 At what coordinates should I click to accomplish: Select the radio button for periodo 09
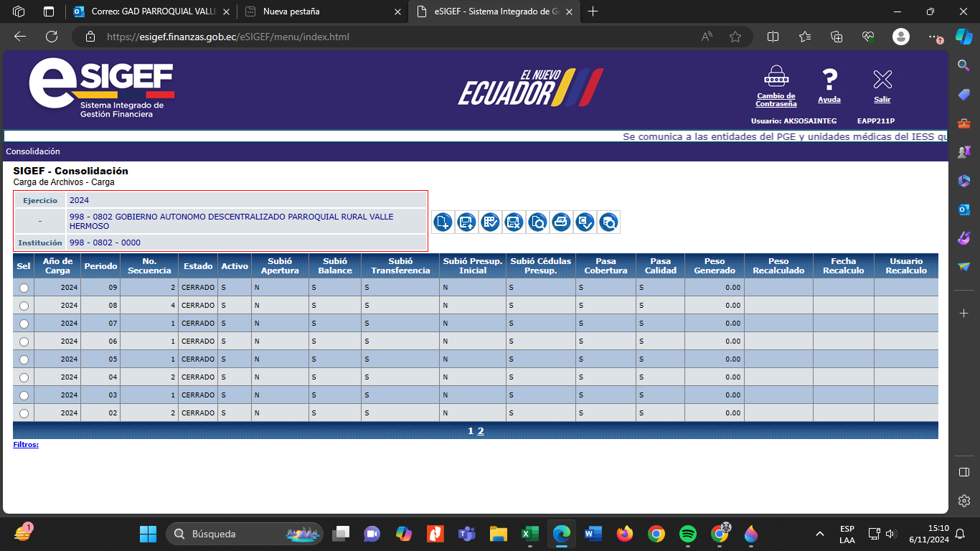pyautogui.click(x=24, y=288)
